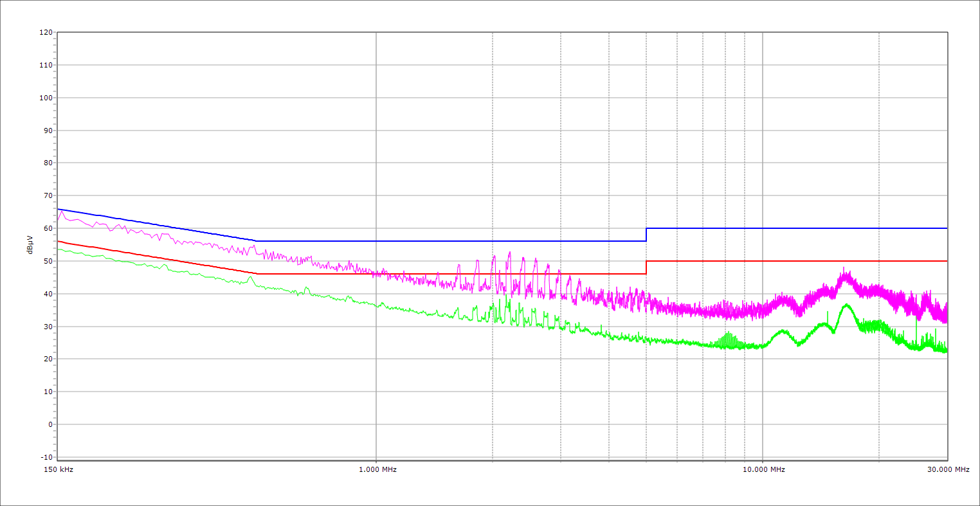This screenshot has height=506, width=980.
Task: Click the -10 value on the y-axis
Action: 46,457
